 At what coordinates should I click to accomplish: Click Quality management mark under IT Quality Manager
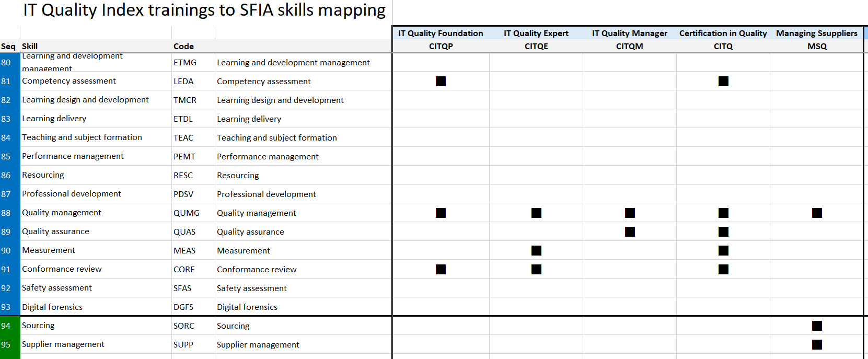[630, 213]
